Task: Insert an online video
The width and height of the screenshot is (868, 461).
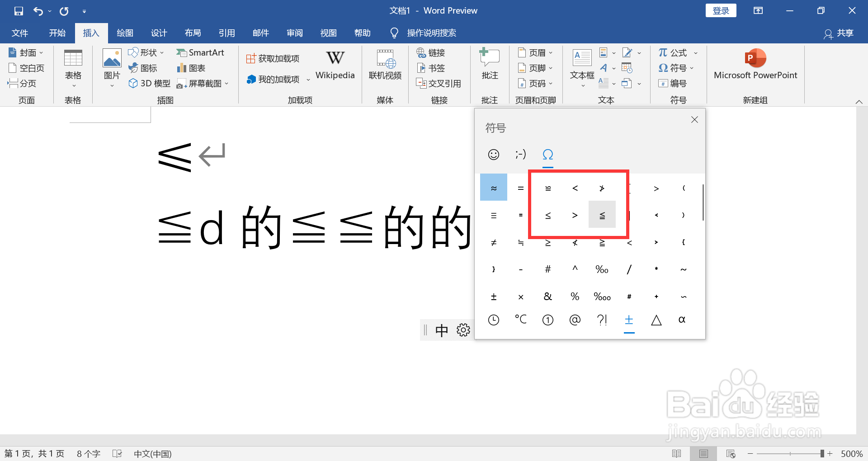Action: coord(385,66)
